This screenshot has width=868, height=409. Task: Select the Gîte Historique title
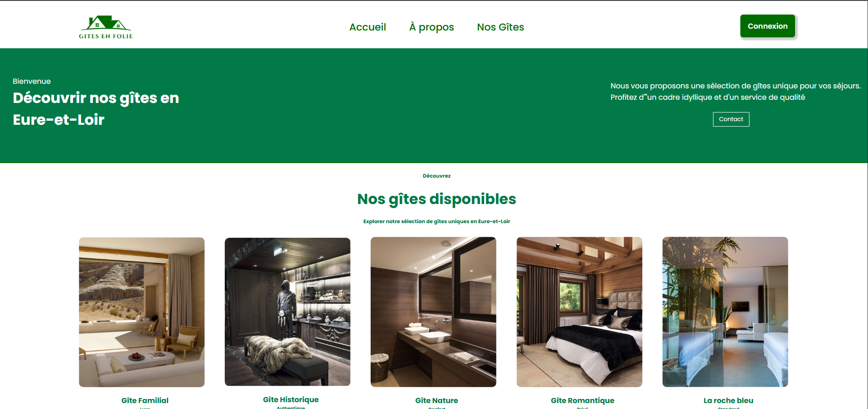point(291,399)
